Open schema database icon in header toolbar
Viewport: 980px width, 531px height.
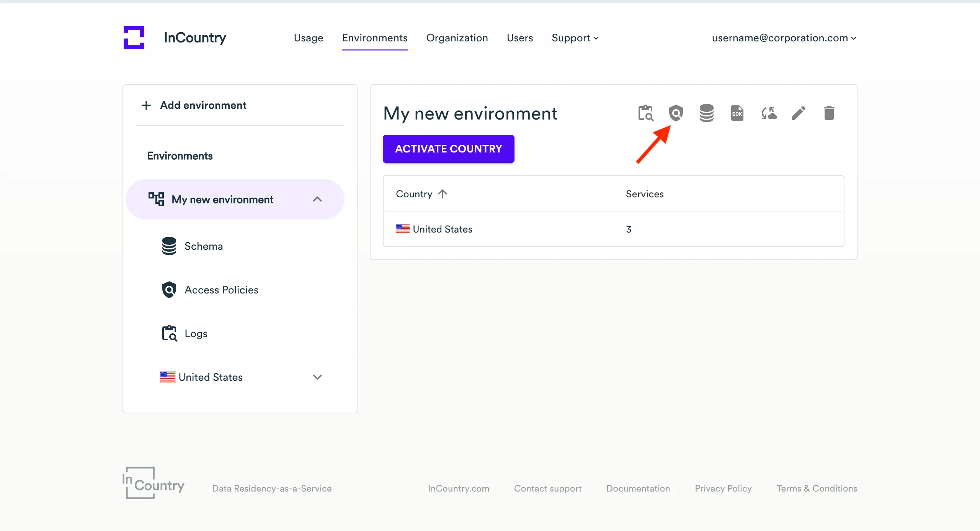click(706, 113)
